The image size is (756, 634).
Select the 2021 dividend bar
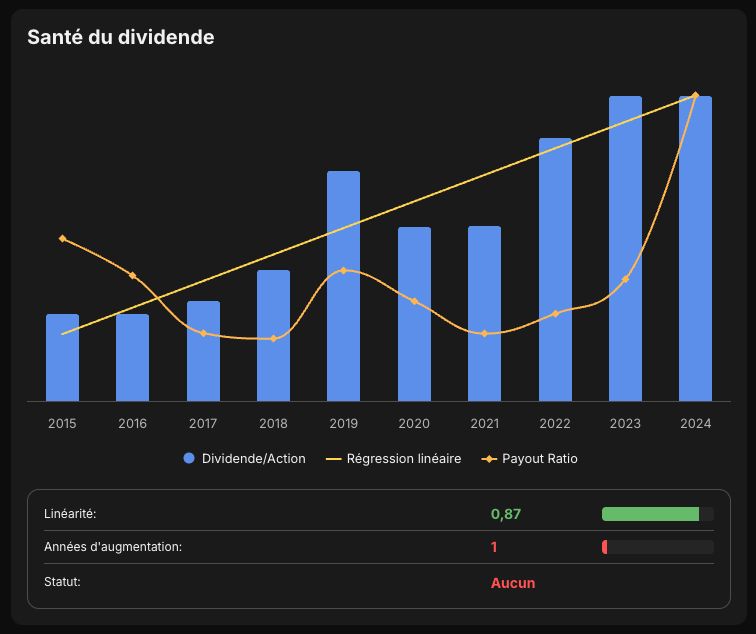[x=485, y=313]
